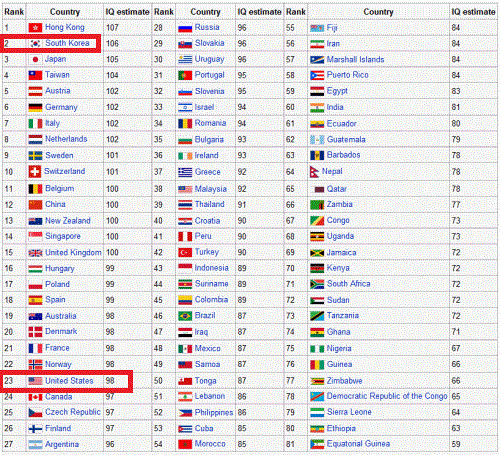Follow the Equatorial Guinea link
This screenshot has height=455, width=500.
(x=358, y=444)
